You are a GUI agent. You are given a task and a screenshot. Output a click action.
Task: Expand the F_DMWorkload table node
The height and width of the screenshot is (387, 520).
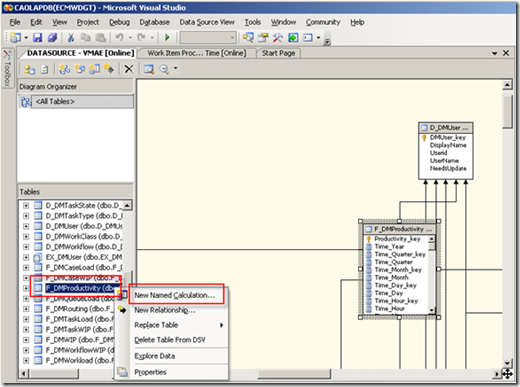[26, 361]
